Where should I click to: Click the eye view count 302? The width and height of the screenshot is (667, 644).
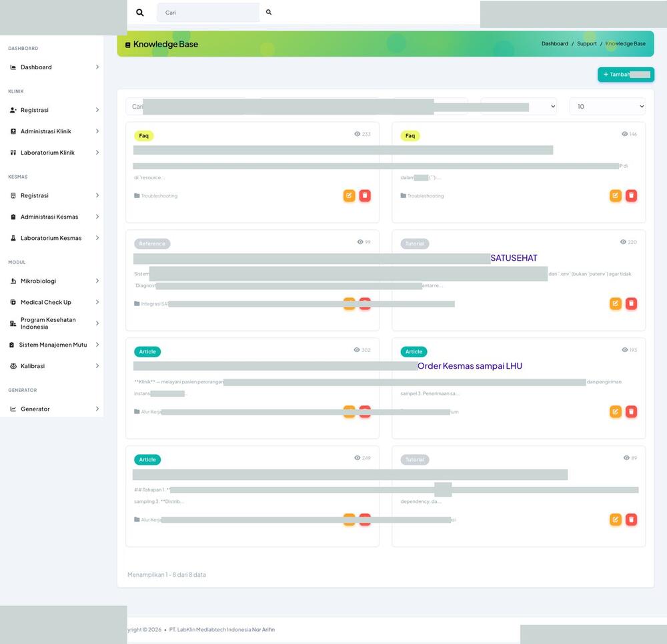pyautogui.click(x=362, y=350)
